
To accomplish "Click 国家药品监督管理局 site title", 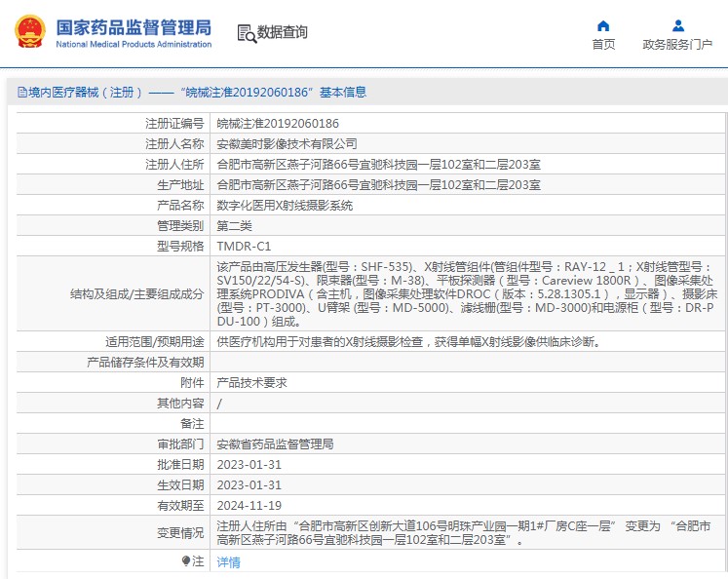I will [134, 28].
